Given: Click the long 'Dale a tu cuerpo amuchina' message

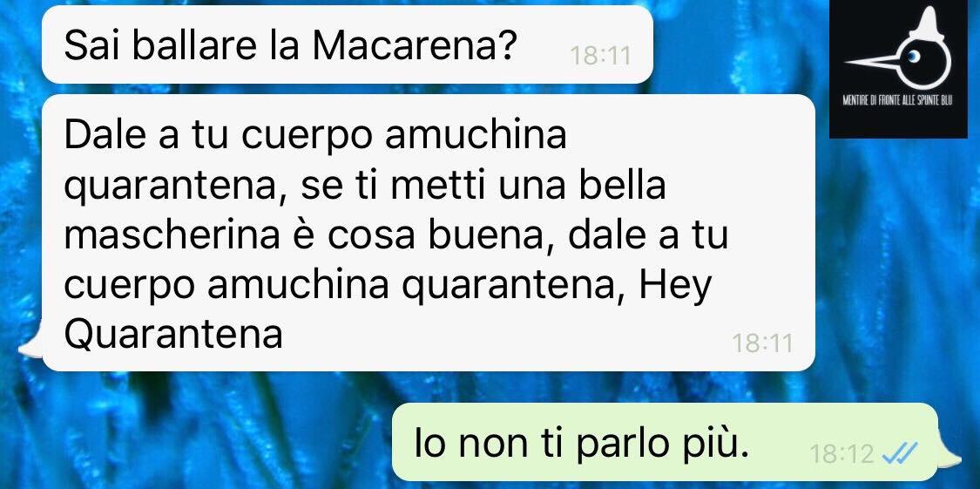Looking at the screenshot, I should (429, 233).
